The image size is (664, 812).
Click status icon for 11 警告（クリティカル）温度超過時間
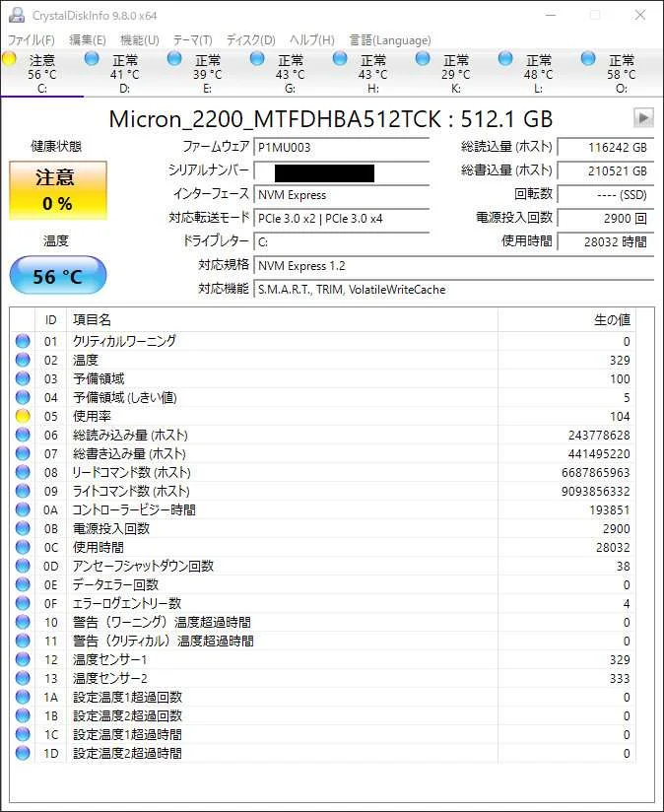(x=23, y=641)
